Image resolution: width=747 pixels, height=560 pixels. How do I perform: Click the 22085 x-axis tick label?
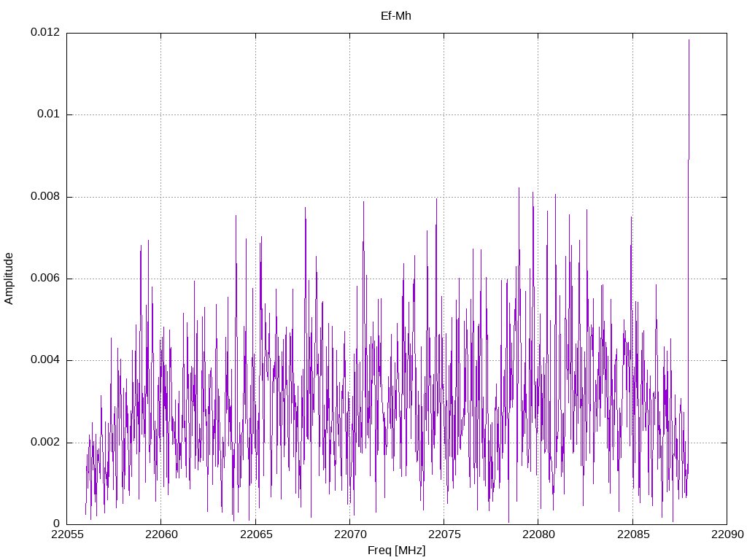pos(633,534)
